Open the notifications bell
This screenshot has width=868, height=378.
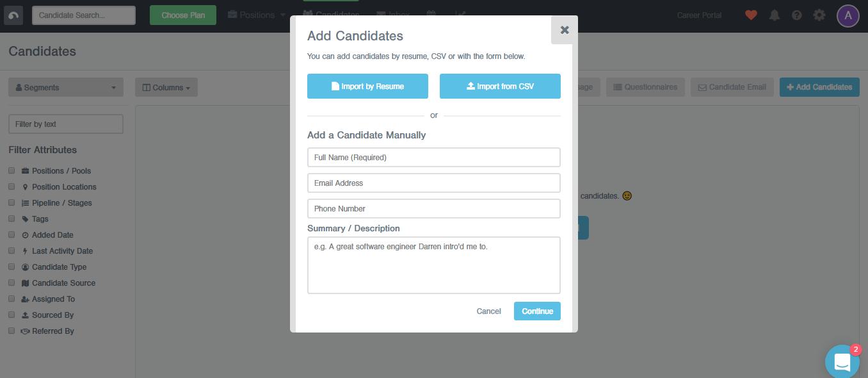pyautogui.click(x=775, y=15)
